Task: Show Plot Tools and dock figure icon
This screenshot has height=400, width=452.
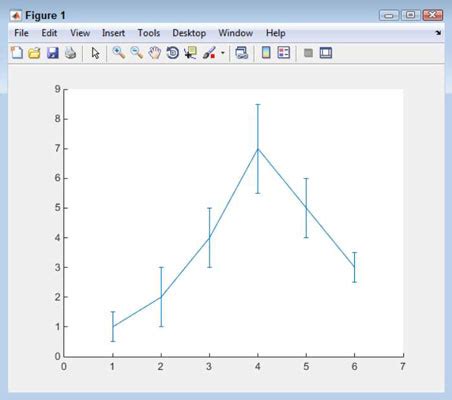Action: click(x=326, y=53)
